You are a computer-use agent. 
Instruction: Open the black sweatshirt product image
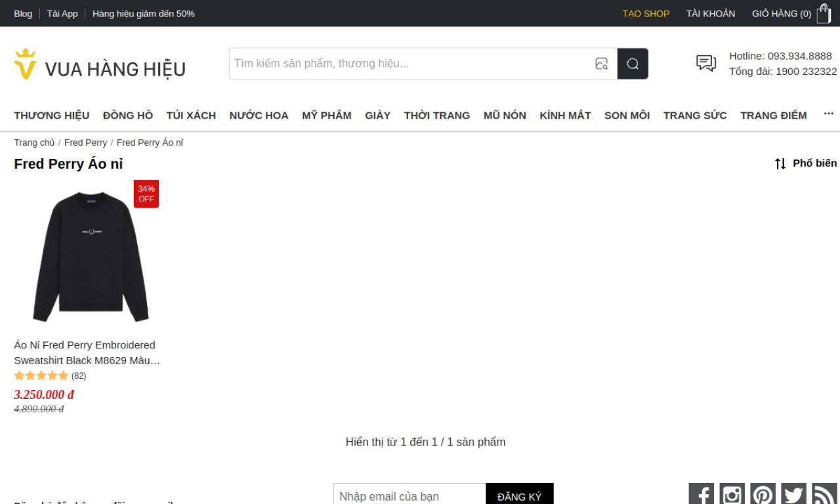91,257
